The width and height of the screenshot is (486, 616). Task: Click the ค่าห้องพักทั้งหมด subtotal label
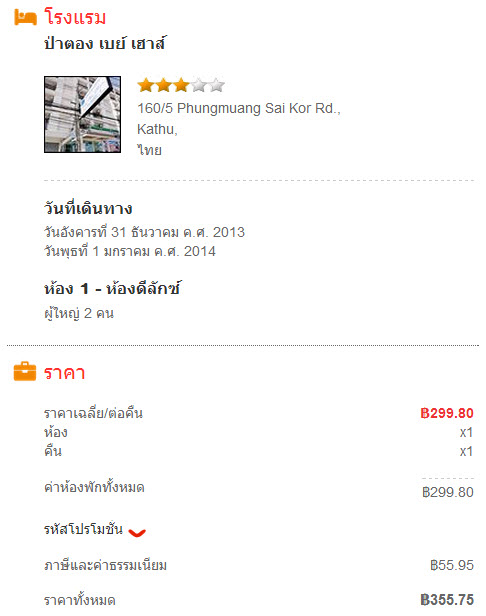[x=94, y=487]
